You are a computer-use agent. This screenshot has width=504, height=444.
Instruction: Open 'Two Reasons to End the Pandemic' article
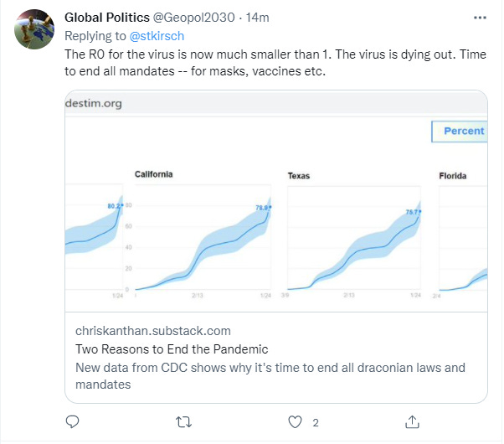click(x=173, y=349)
